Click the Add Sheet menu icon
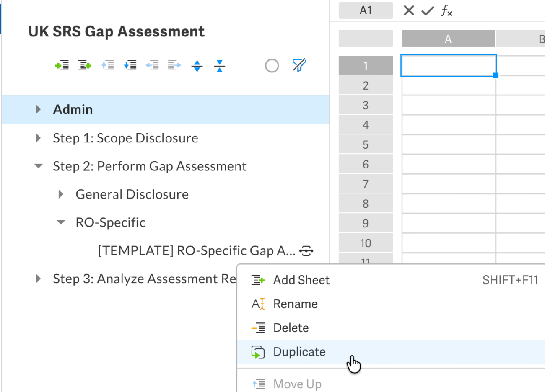 (x=258, y=280)
